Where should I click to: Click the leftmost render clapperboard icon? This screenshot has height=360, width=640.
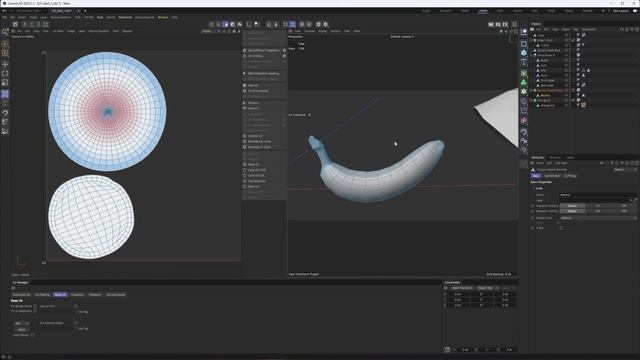tap(491, 24)
